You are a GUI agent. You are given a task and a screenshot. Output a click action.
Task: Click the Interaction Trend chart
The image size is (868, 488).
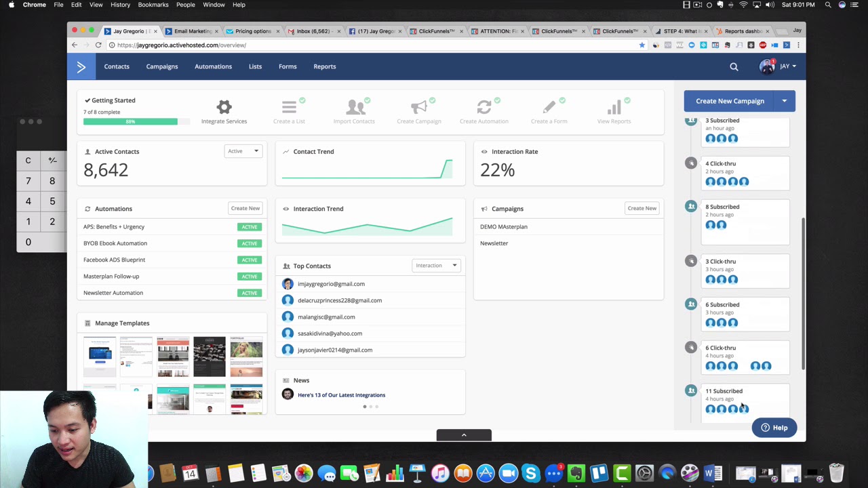pyautogui.click(x=367, y=226)
